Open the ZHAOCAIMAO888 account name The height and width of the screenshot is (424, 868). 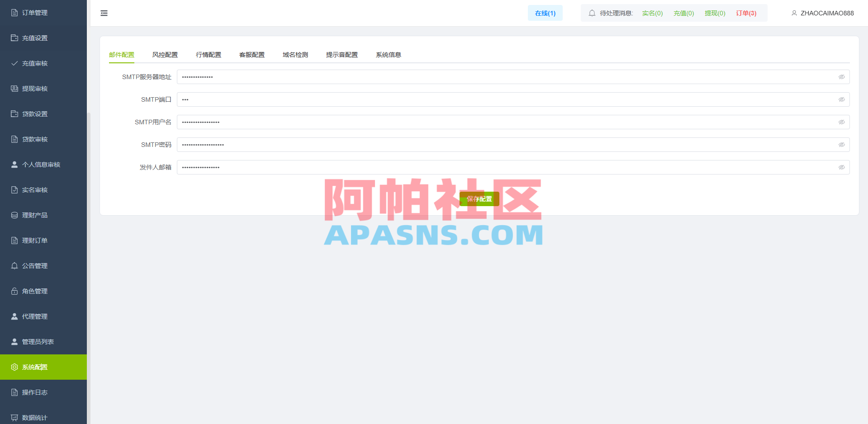coord(827,13)
